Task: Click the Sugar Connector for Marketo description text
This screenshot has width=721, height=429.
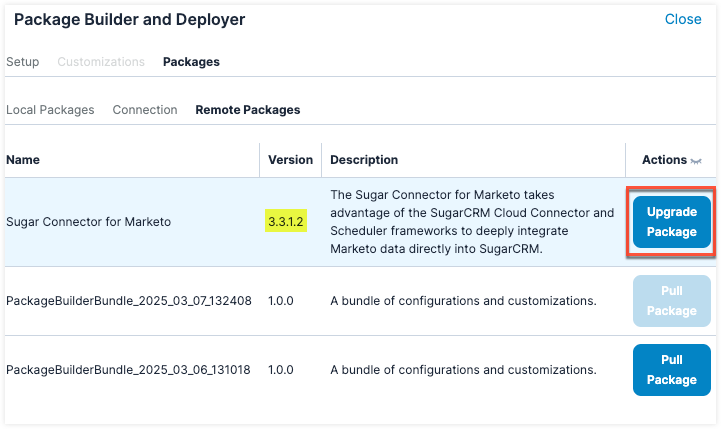Action: pyautogui.click(x=470, y=222)
